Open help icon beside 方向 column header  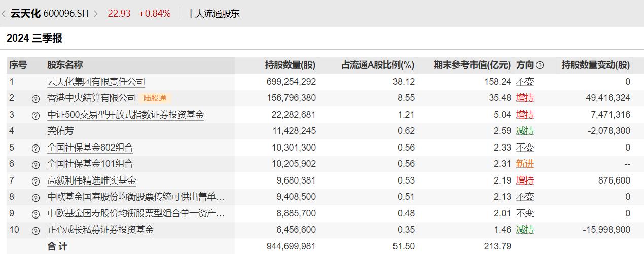[x=540, y=65]
